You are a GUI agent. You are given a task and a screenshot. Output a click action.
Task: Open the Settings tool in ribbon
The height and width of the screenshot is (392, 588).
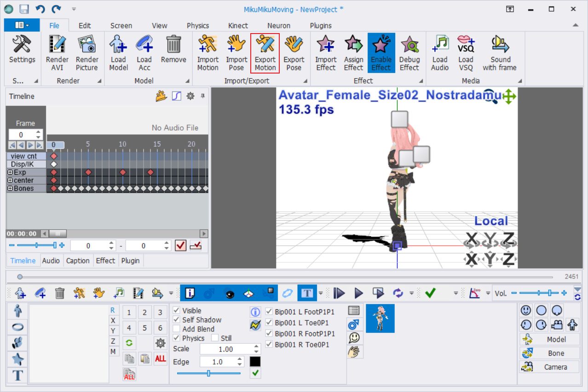[22, 53]
